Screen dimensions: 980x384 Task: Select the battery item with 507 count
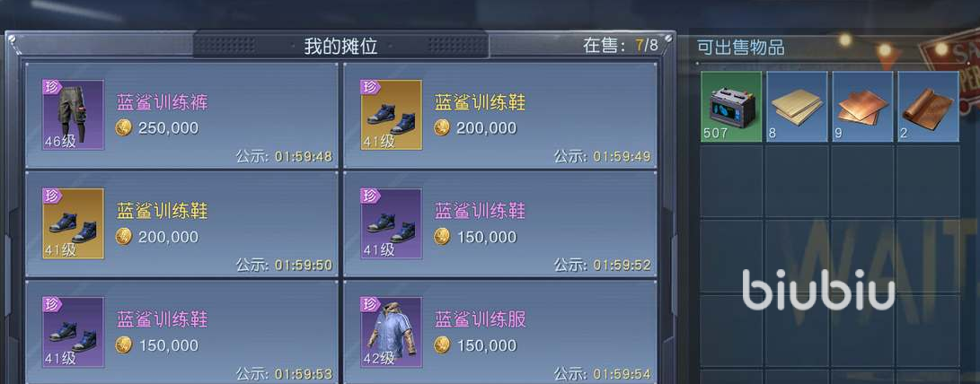(x=731, y=106)
